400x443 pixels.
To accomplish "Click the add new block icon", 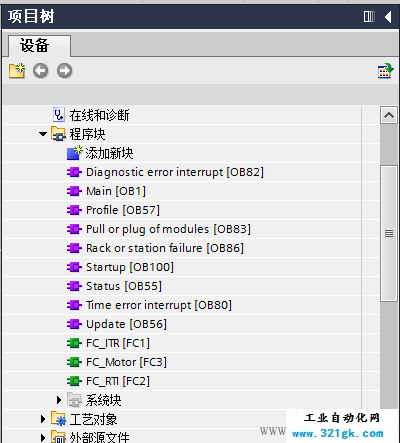I will [x=74, y=153].
